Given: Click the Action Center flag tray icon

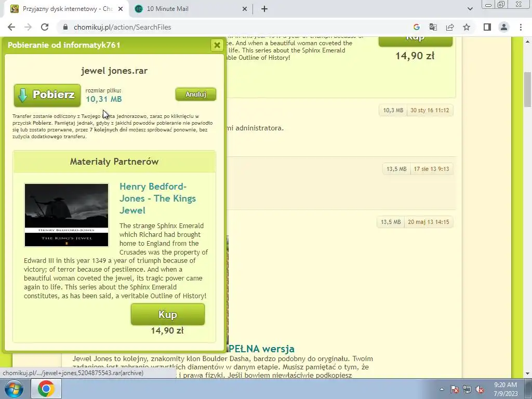Looking at the screenshot, I should point(455,389).
